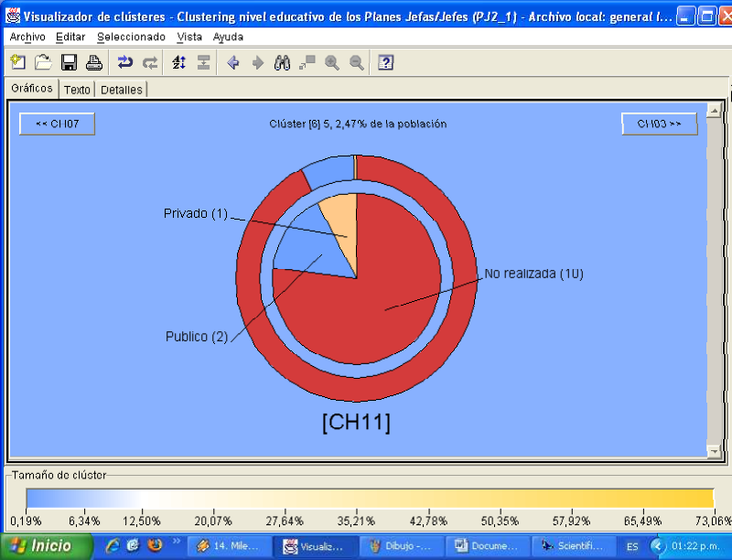732x560 pixels.
Task: Go to next cluster CH03 button
Action: (659, 124)
